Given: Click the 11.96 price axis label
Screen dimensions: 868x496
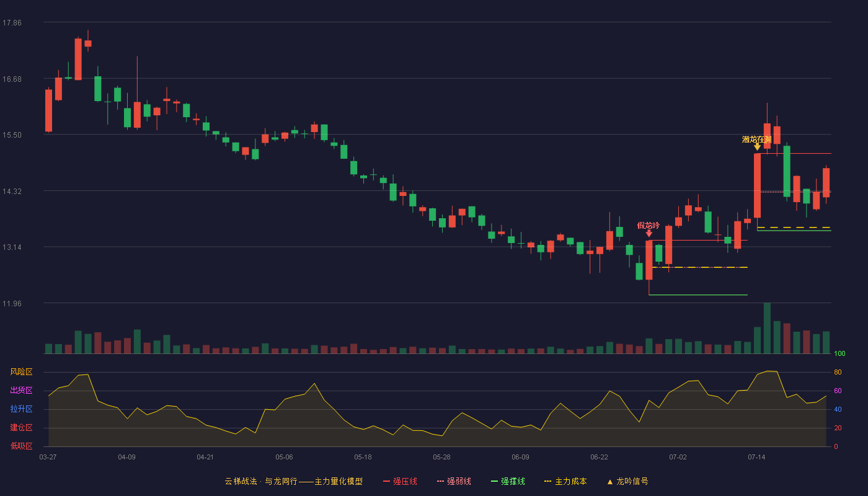Looking at the screenshot, I should point(12,303).
